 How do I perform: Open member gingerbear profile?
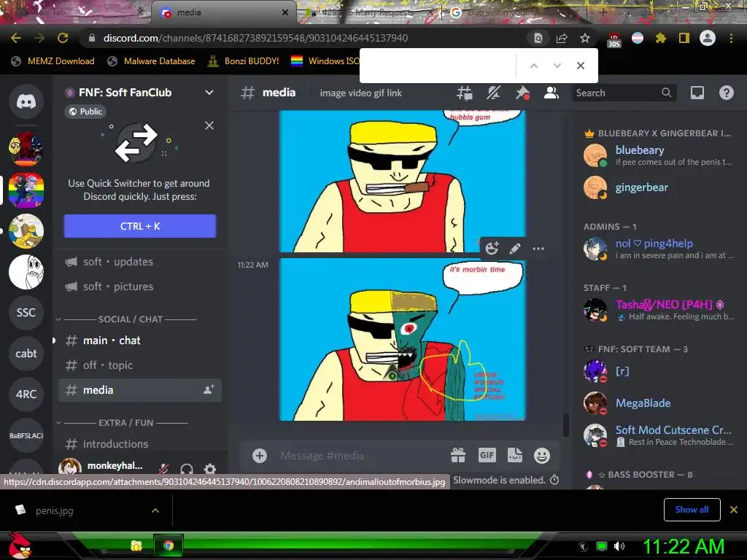(x=659, y=187)
